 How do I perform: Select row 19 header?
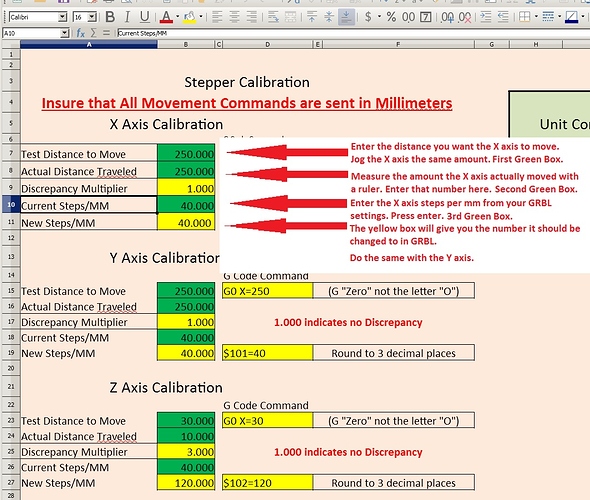(x=11, y=353)
